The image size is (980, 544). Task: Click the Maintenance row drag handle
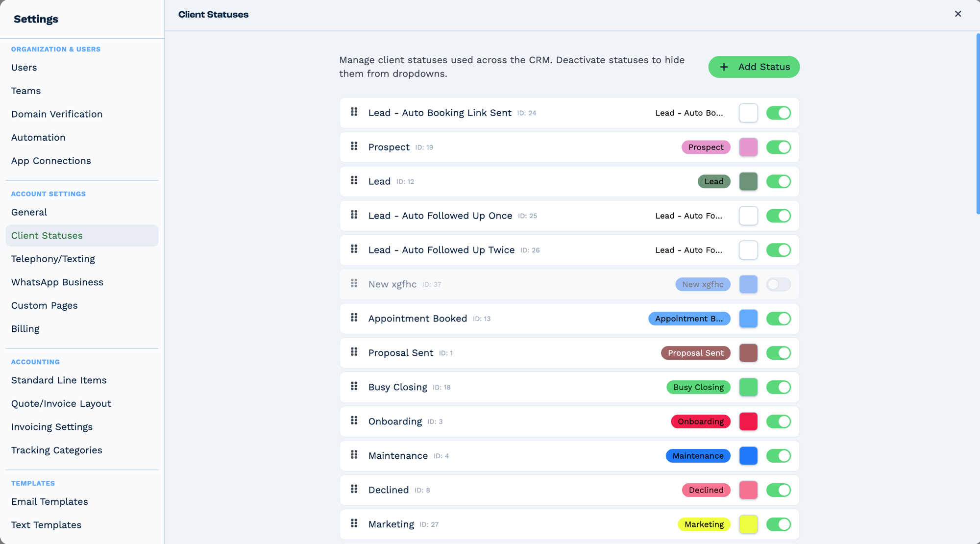point(354,455)
